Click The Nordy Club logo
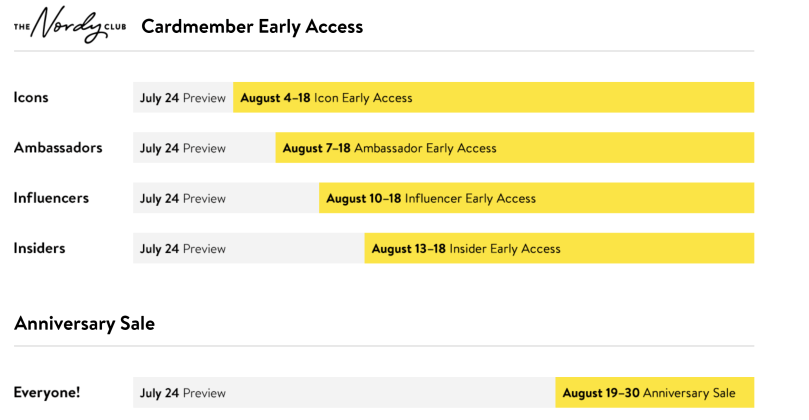The height and width of the screenshot is (420, 809). pos(68,26)
